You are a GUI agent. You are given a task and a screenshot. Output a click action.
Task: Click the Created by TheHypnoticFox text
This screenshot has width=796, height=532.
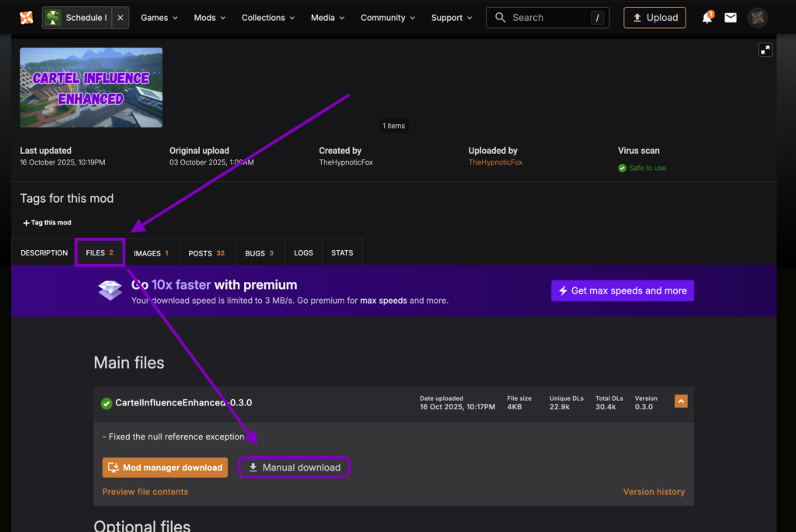346,162
